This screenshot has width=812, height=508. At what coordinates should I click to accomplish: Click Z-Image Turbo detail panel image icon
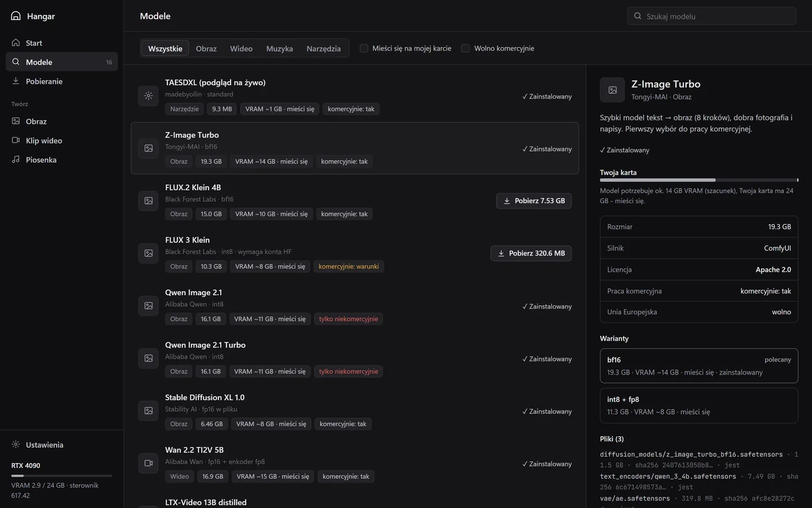tap(612, 90)
